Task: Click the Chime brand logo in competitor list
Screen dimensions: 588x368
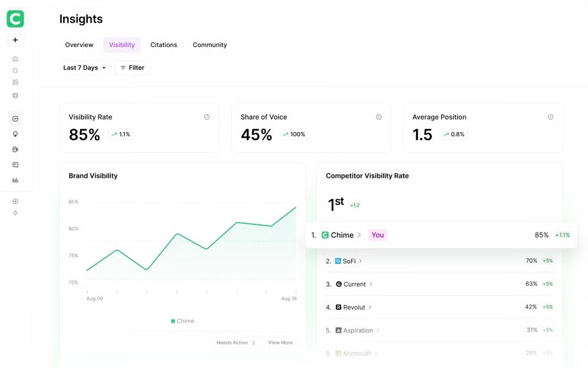Action: (x=325, y=235)
